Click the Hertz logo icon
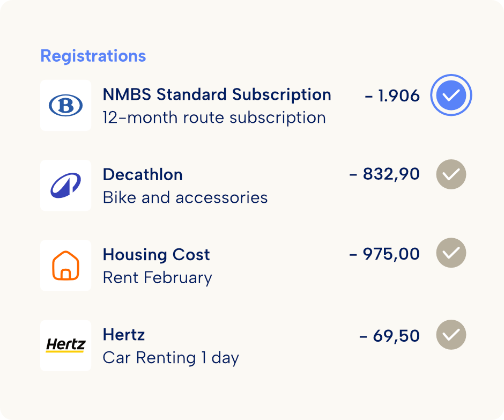This screenshot has width=504, height=420. click(x=65, y=346)
